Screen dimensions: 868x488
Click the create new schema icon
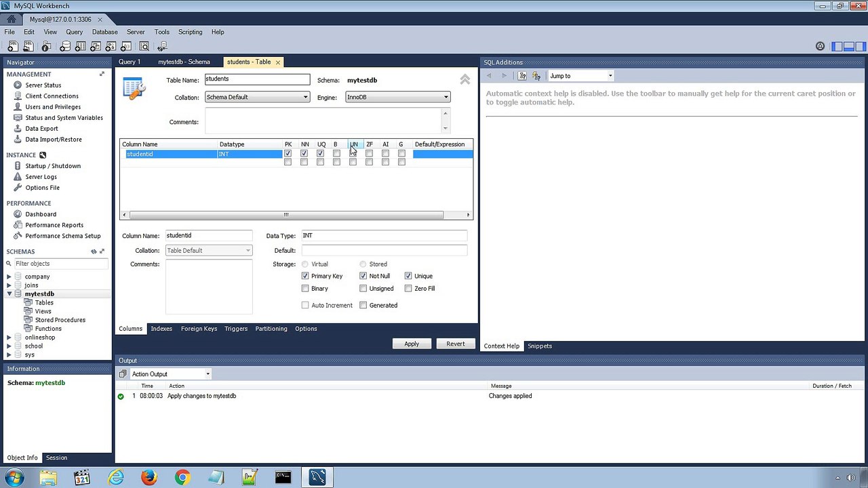click(65, 47)
